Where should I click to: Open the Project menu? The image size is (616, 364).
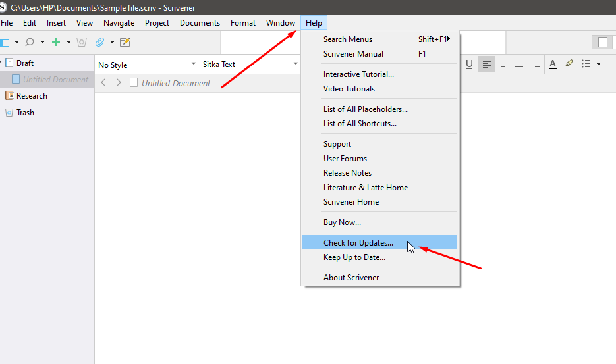157,23
